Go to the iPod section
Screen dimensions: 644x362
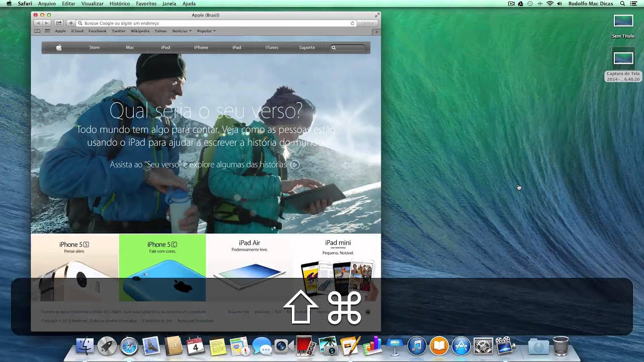pyautogui.click(x=166, y=47)
